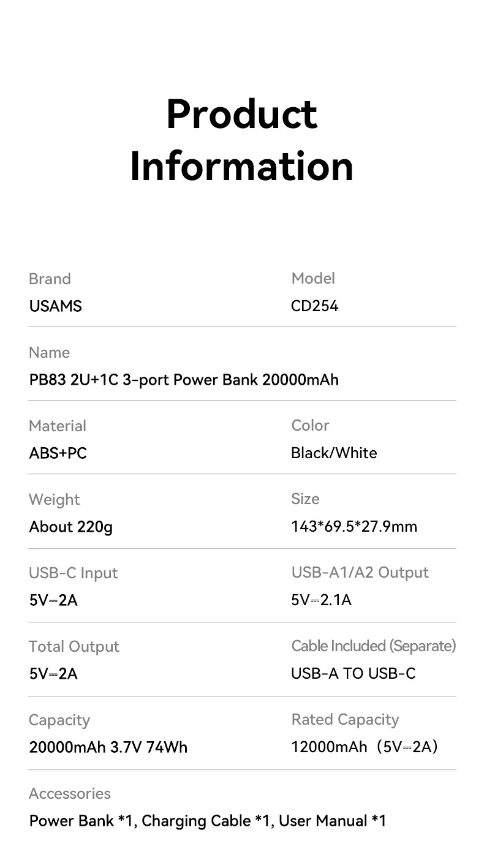The height and width of the screenshot is (868, 484).
Task: Click the Accessories label
Action: tap(70, 793)
